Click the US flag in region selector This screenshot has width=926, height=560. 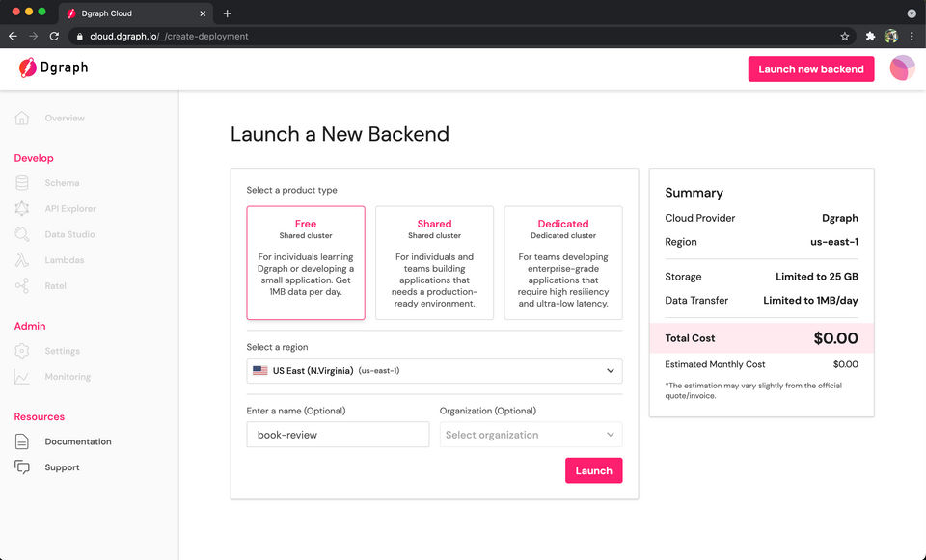click(x=259, y=370)
